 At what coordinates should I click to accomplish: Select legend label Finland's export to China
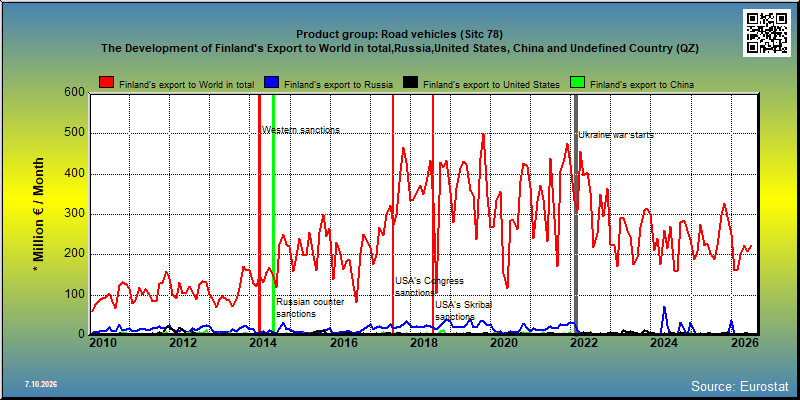point(642,85)
